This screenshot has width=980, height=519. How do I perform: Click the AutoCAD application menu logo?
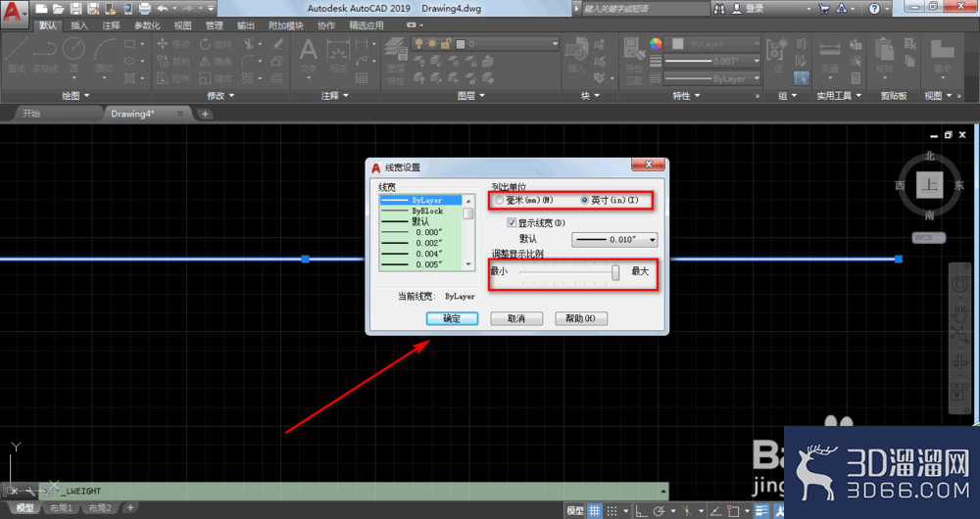(x=14, y=14)
